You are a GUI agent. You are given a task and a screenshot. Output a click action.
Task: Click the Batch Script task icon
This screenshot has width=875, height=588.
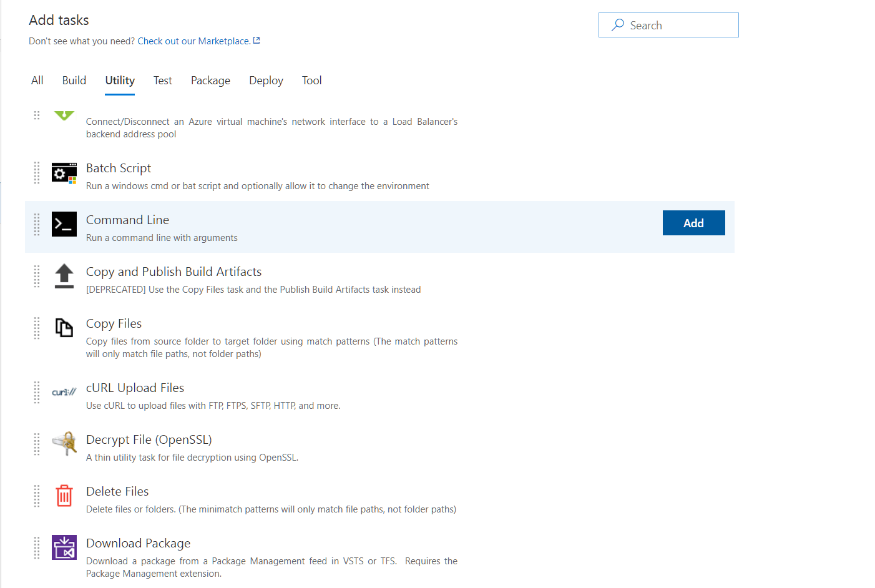64,173
